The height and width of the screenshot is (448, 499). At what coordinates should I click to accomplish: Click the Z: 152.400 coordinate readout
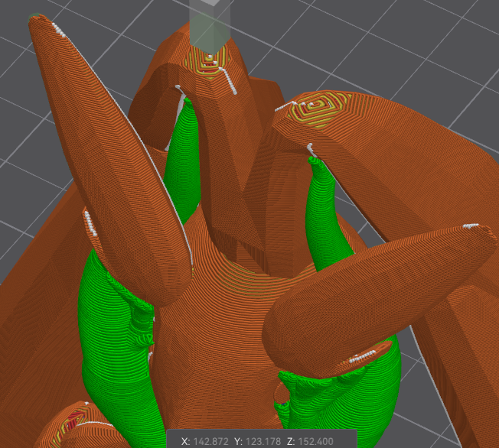310,441
